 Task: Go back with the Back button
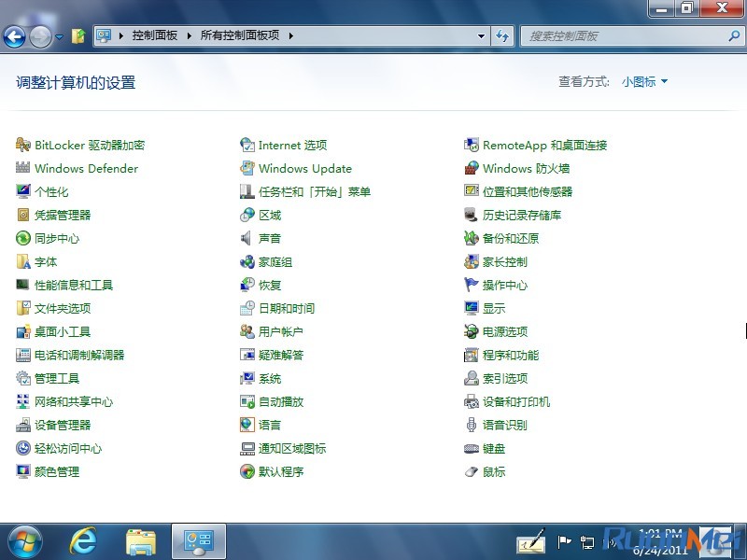(14, 36)
